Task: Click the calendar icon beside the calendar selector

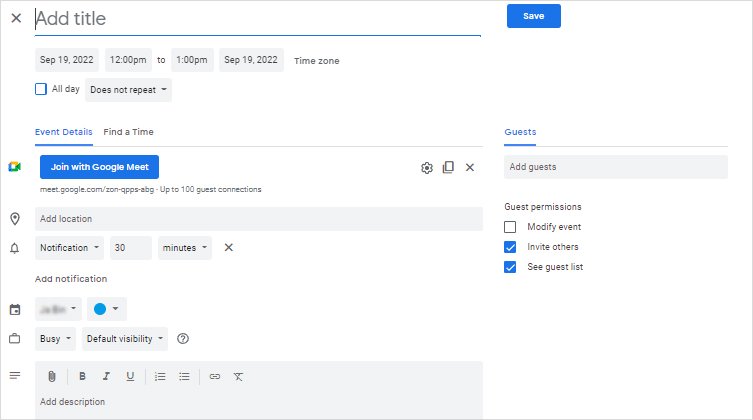Action: [15, 310]
